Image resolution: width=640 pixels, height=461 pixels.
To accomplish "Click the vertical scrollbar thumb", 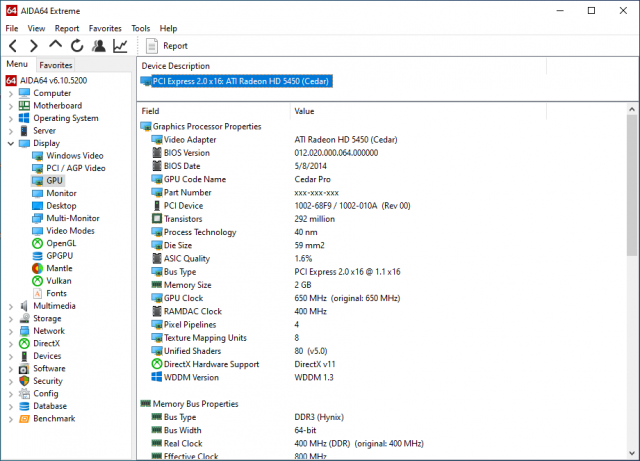I will tap(632, 186).
